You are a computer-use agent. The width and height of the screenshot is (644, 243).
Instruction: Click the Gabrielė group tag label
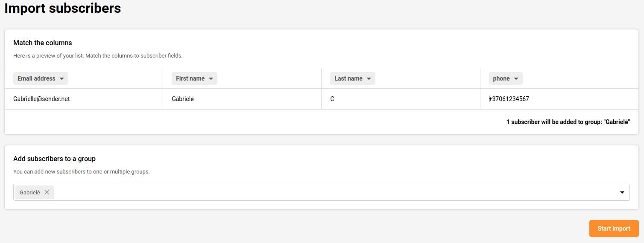pos(29,192)
